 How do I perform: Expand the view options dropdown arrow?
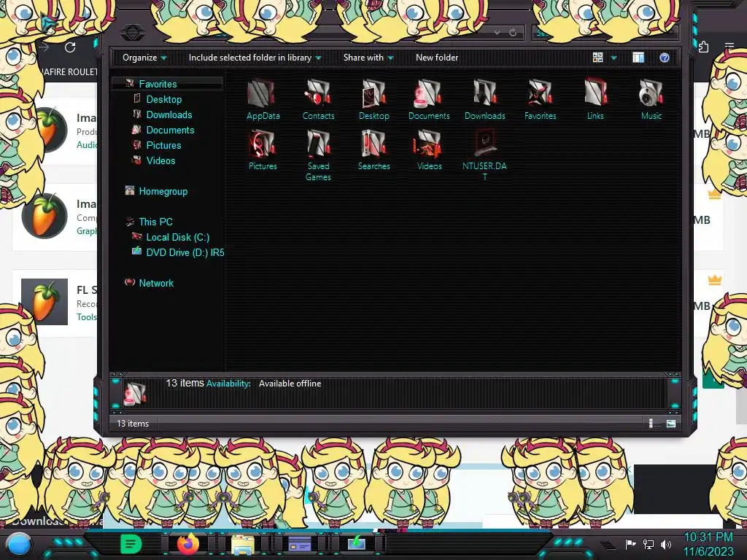click(x=614, y=58)
